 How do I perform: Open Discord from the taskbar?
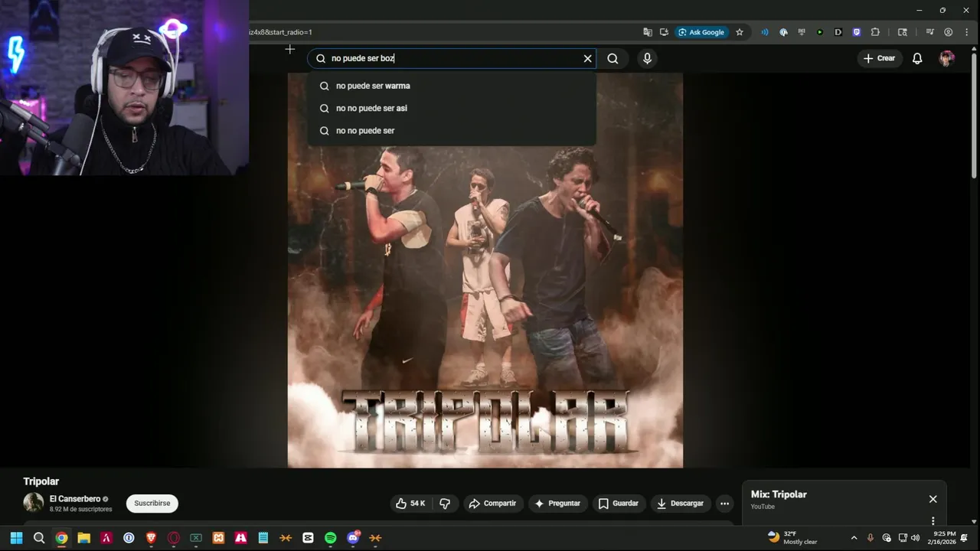353,537
